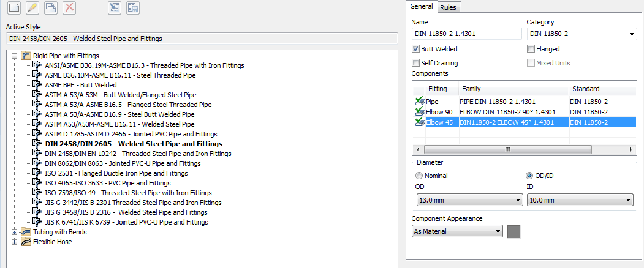644x268 pixels.
Task: Select ASTM A53/A53M-ASME B16.11 Welded Steel Pipe
Action: coord(119,124)
